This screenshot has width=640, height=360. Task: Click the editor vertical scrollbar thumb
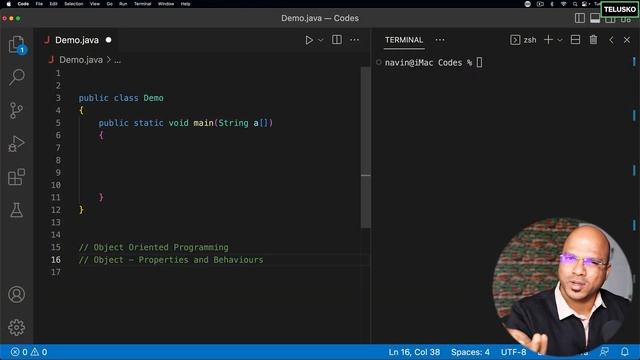pyautogui.click(x=366, y=147)
